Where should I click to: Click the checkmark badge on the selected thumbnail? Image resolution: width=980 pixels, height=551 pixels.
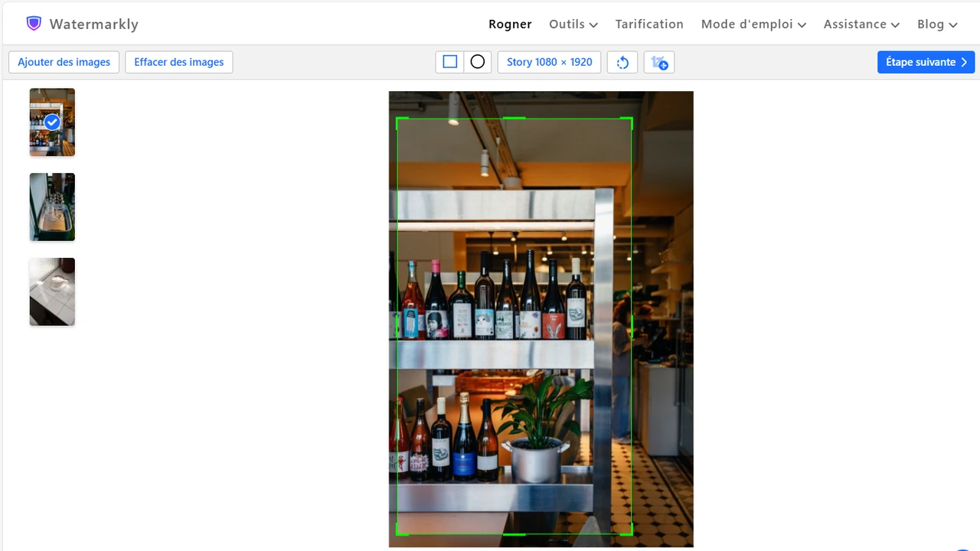pos(51,122)
